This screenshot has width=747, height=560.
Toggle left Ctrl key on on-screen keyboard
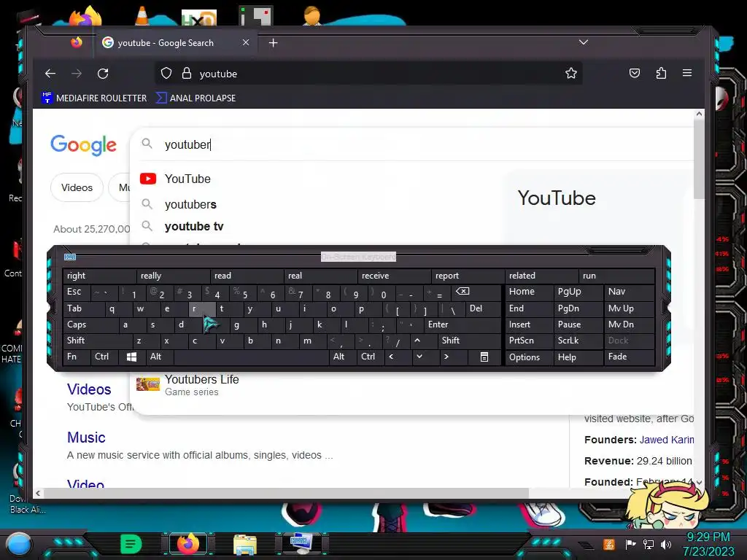(x=104, y=357)
